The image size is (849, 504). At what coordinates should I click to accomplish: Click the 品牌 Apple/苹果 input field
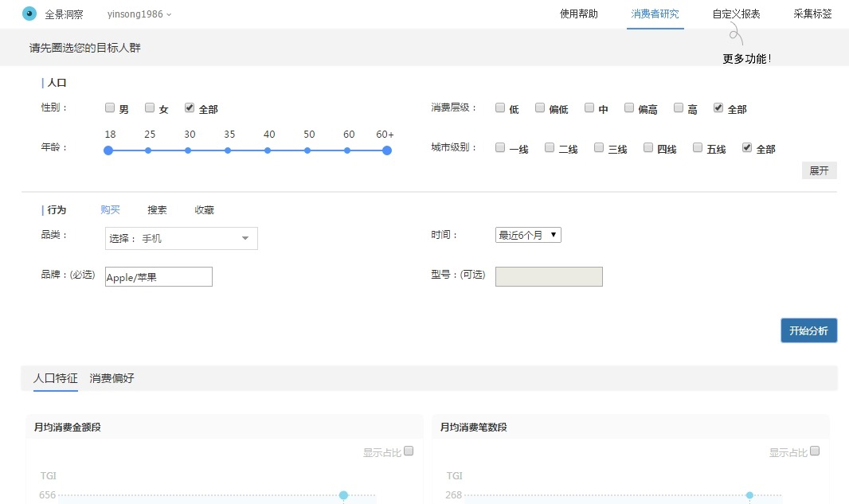click(158, 276)
